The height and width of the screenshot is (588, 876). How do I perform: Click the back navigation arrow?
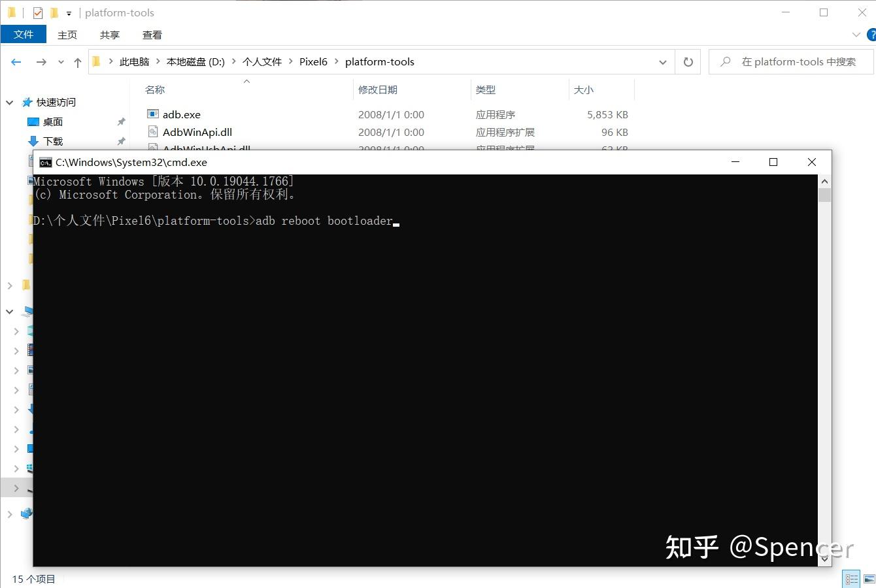pyautogui.click(x=16, y=61)
